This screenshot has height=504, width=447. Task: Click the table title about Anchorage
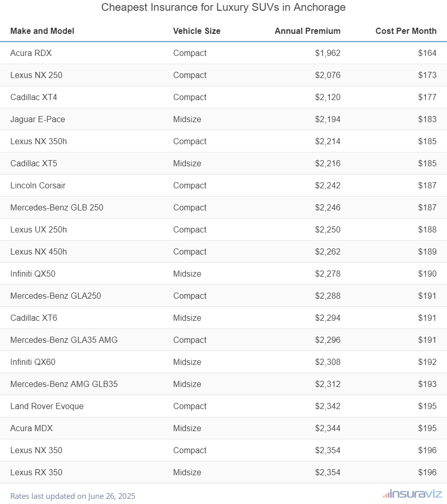coord(223,7)
